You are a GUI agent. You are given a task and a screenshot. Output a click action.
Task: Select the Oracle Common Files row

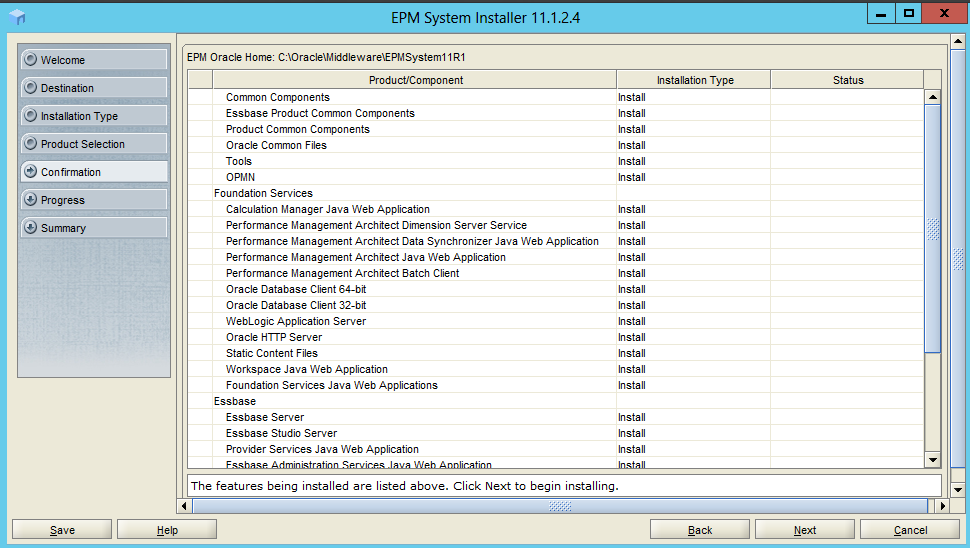coord(556,145)
